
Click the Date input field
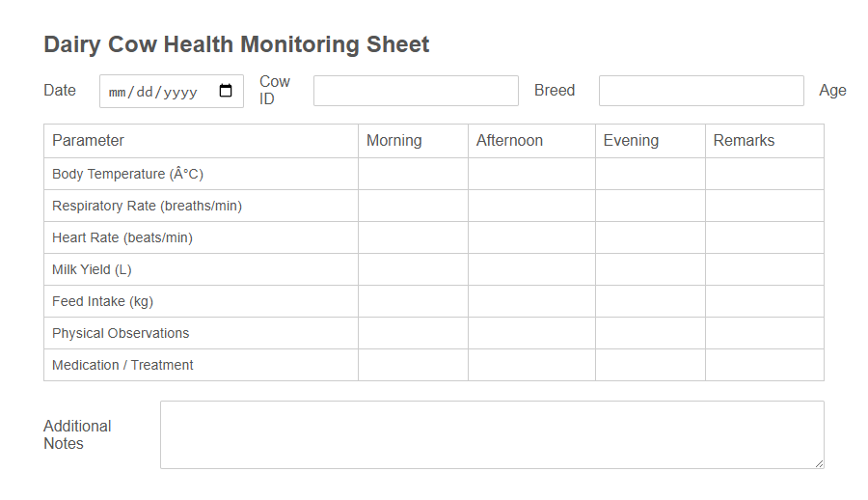[159, 92]
